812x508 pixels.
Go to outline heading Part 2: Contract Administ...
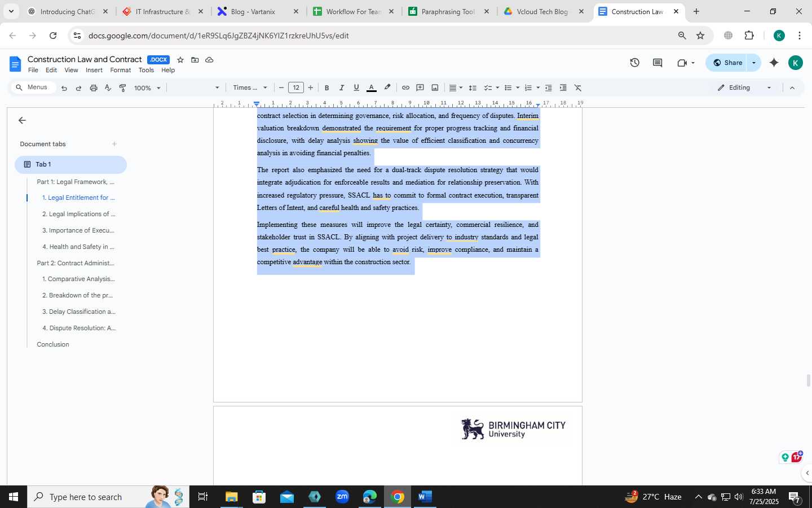[76, 263]
